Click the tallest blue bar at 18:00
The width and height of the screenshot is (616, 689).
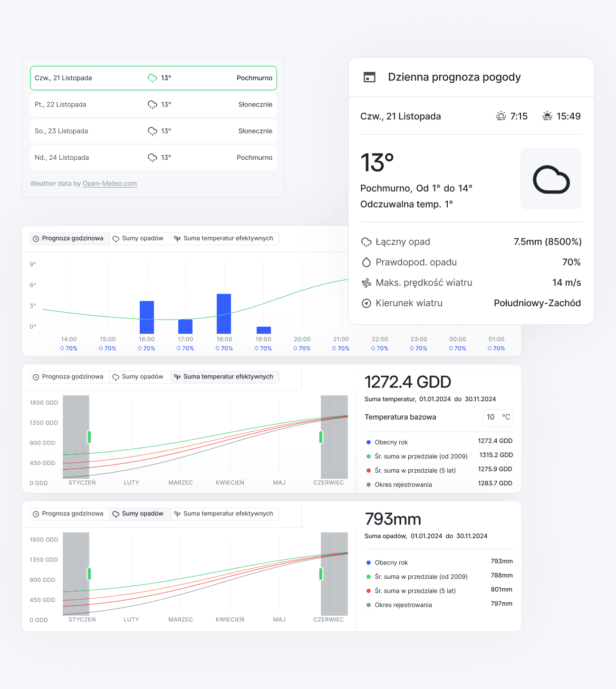(x=224, y=314)
